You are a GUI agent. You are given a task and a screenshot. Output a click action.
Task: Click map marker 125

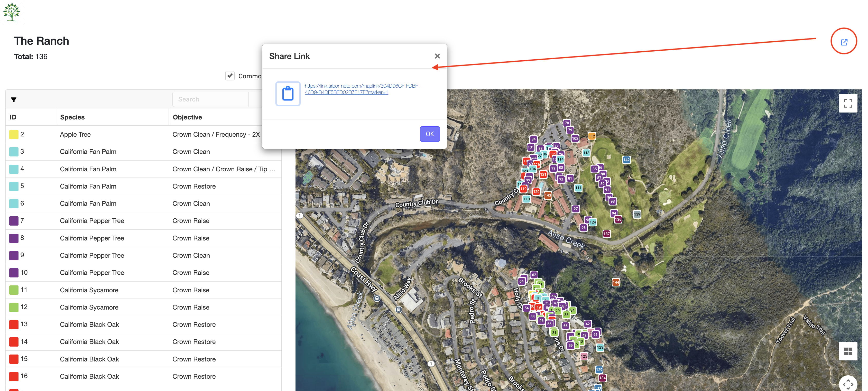[584, 356]
